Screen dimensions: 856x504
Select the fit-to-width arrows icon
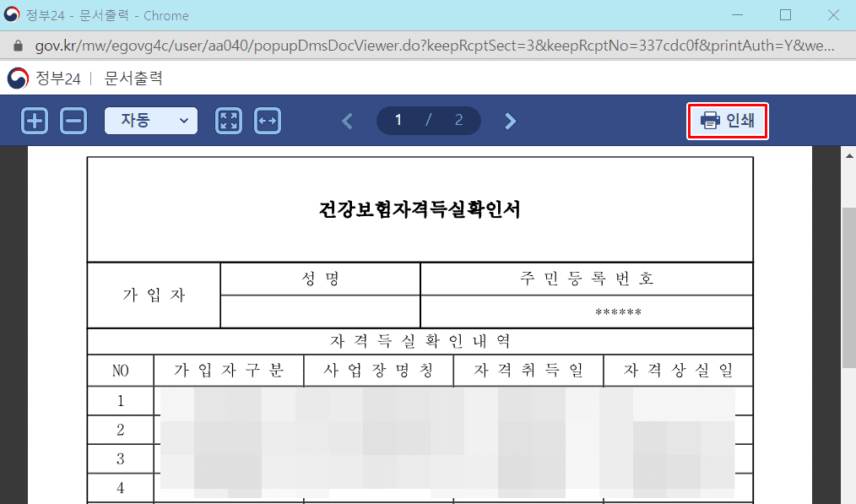pyautogui.click(x=268, y=121)
